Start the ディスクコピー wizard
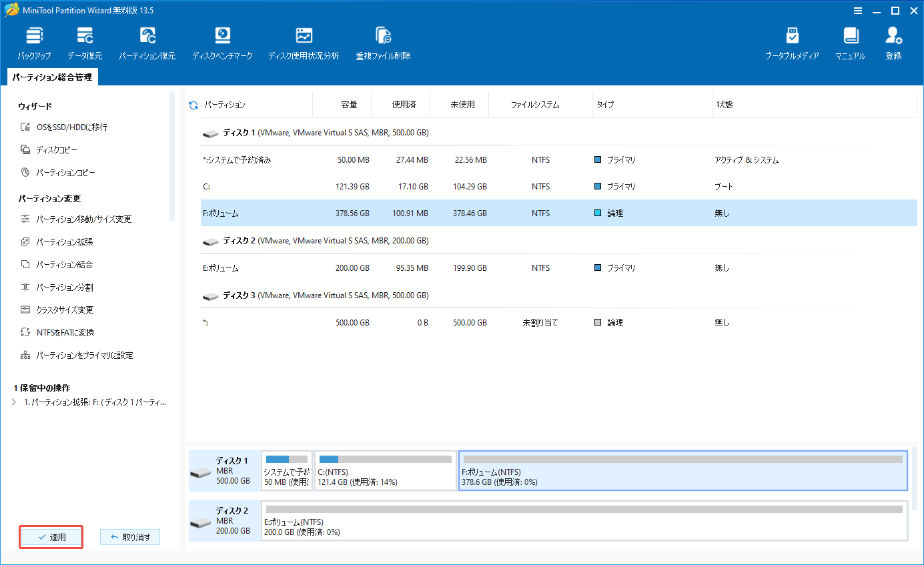The height and width of the screenshot is (565, 924). point(49,149)
